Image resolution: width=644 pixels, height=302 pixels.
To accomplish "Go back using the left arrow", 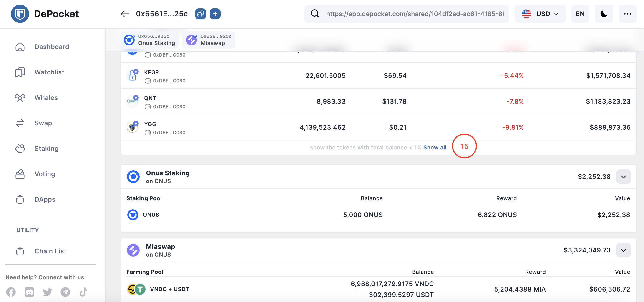I will [125, 14].
